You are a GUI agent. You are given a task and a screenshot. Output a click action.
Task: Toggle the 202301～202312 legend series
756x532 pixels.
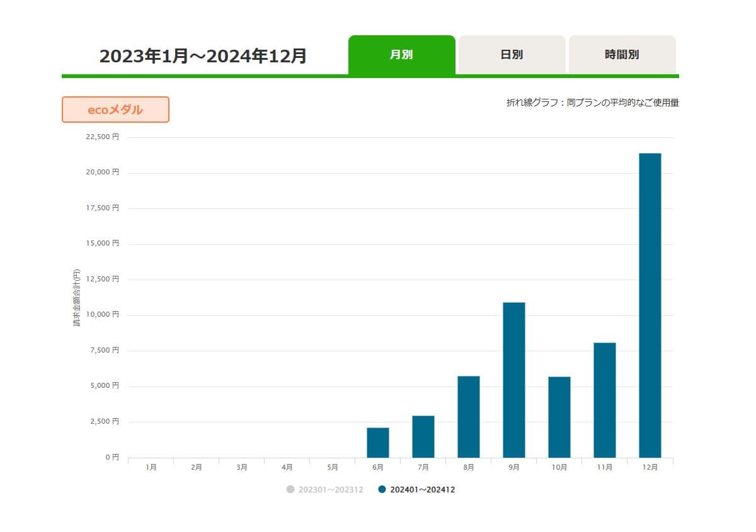click(331, 490)
